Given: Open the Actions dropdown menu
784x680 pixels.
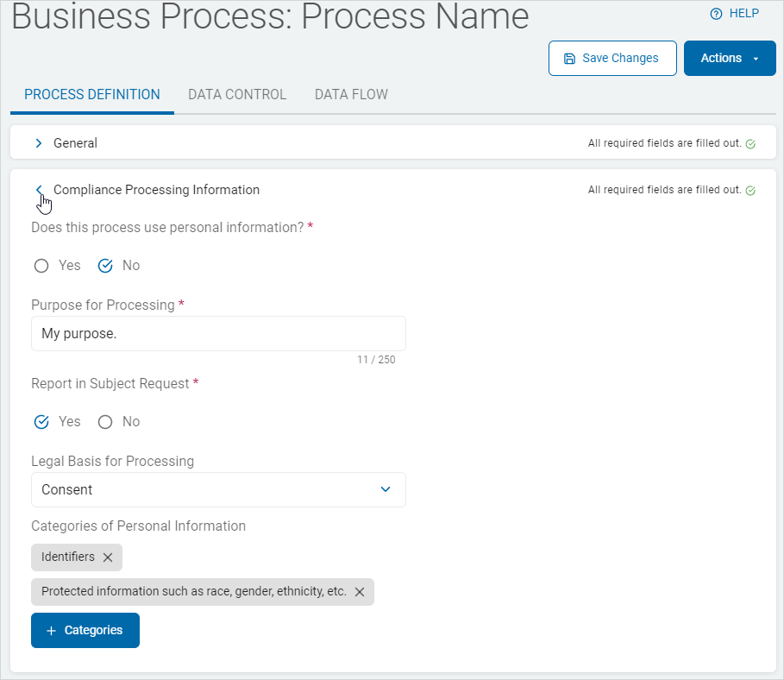Looking at the screenshot, I should 730,59.
